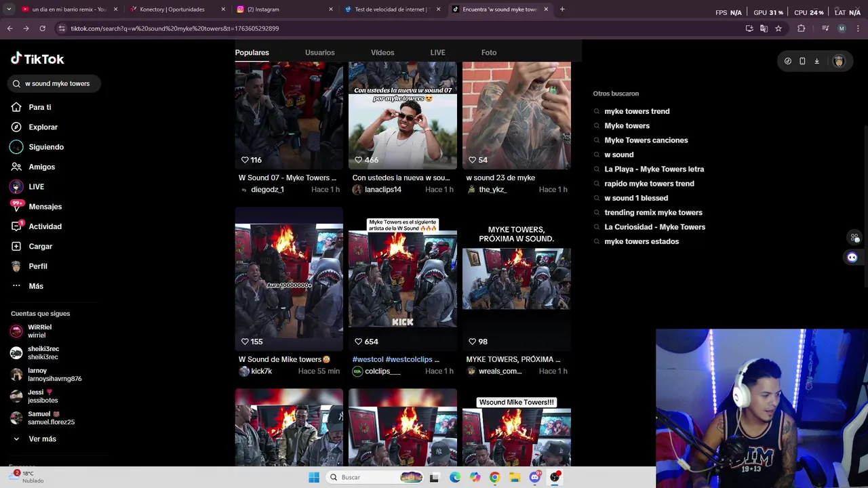
Task: Switch to the Foto tab
Action: click(489, 52)
